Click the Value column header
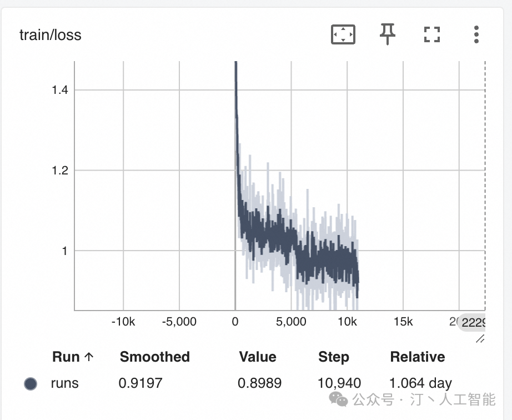 (x=258, y=357)
